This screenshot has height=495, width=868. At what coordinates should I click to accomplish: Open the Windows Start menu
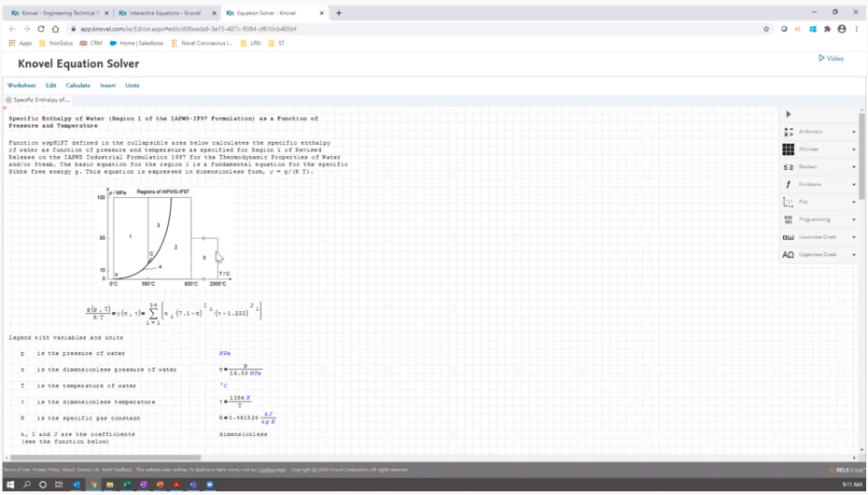tap(11, 485)
